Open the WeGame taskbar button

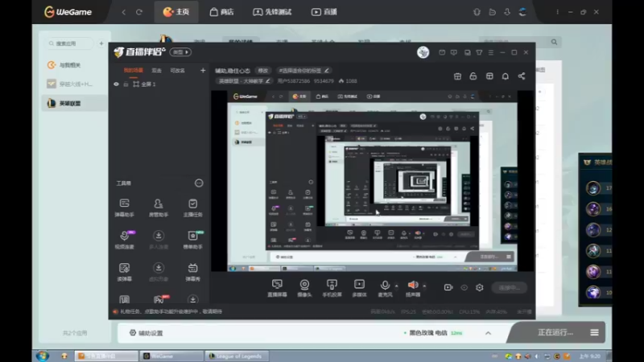[x=171, y=356]
